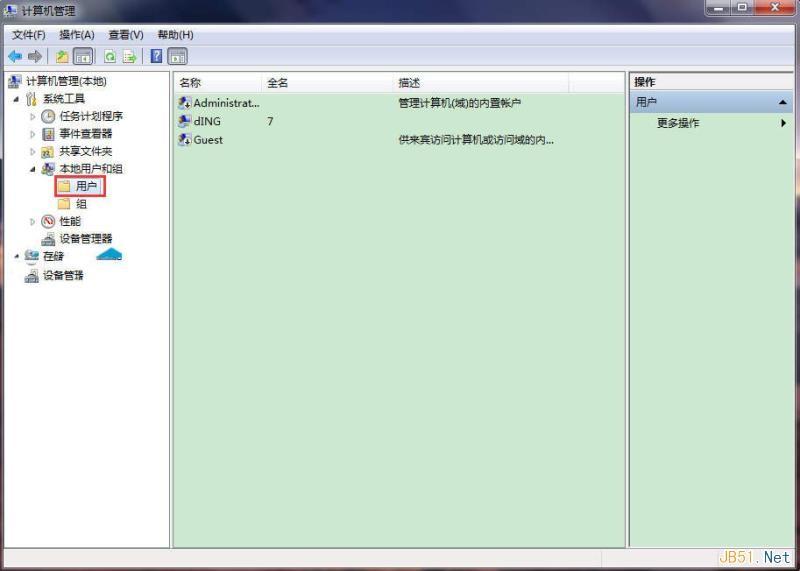Click the grey Forward arrow in toolbar
Viewport: 800px width, 571px height.
(35, 56)
